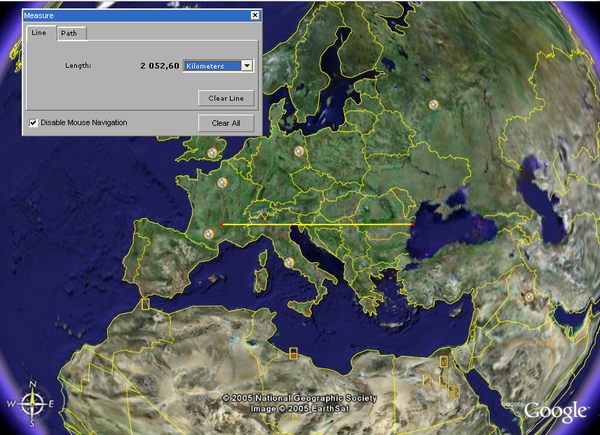
Task: Click the placemark icon over England
Action: tap(212, 153)
